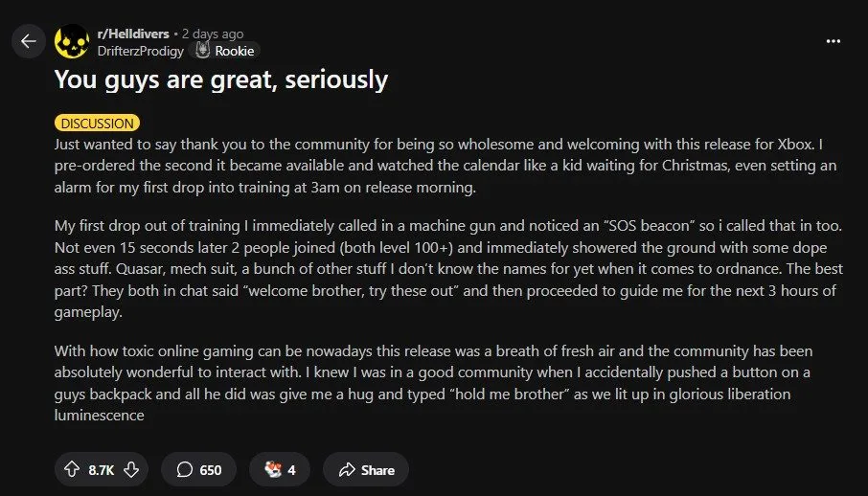
Task: Click the "2 days ago" timestamp
Action: click(x=212, y=34)
